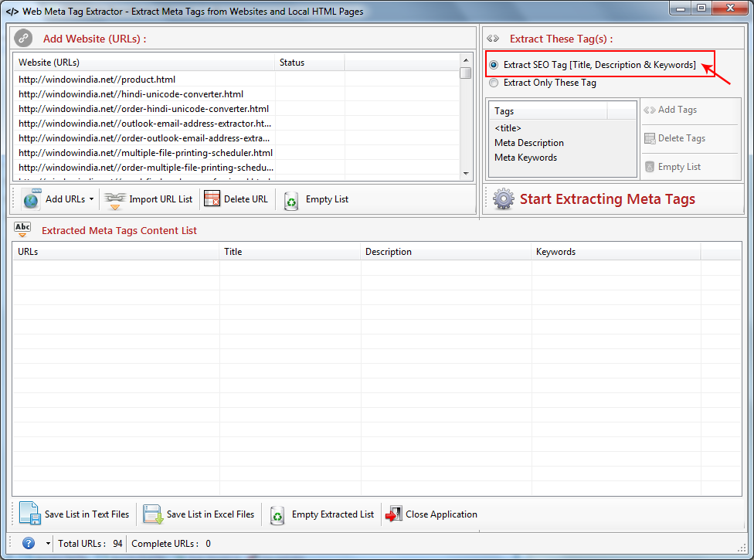This screenshot has width=754, height=560.
Task: Click Save List in Text Files label
Action: 87,514
